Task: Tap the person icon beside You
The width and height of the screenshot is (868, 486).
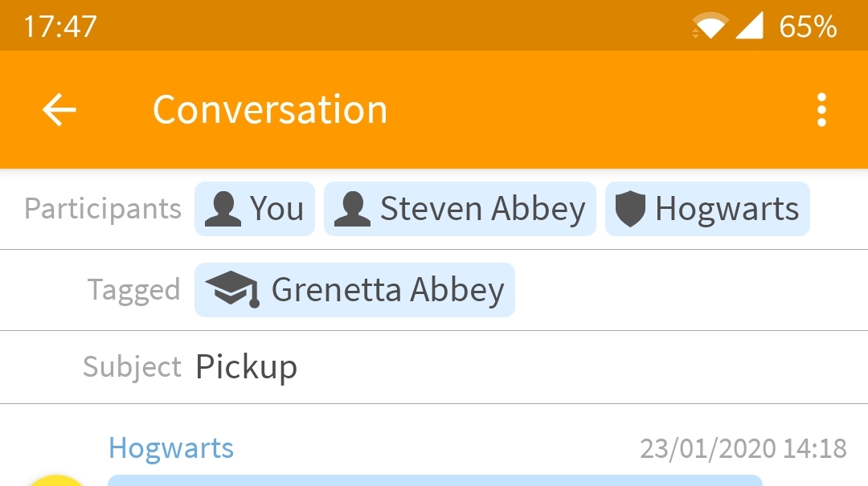Action: click(x=223, y=210)
